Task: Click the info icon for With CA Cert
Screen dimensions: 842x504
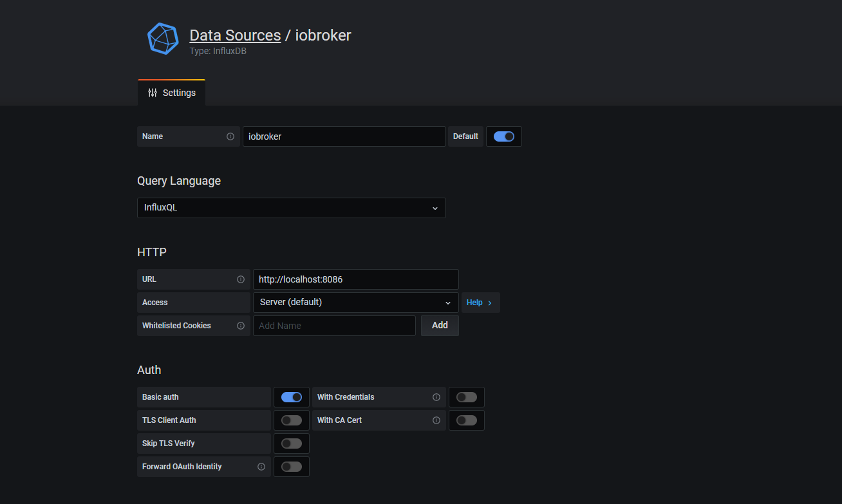Action: tap(436, 420)
